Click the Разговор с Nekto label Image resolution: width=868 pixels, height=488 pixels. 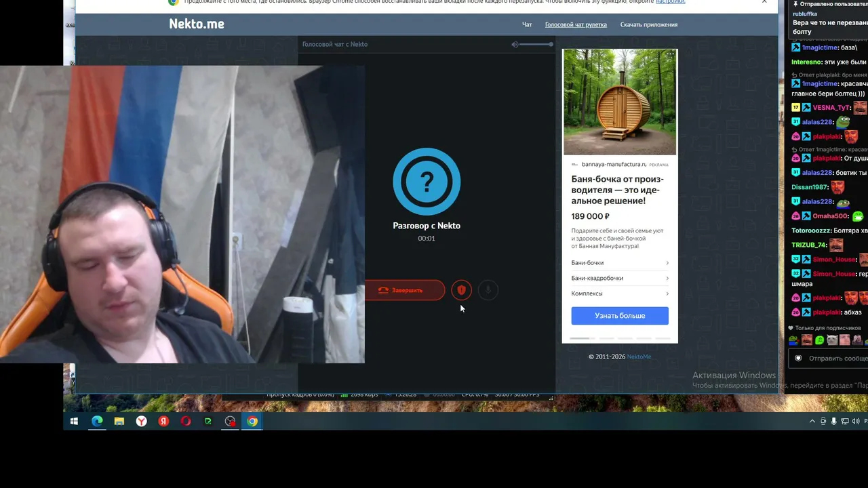click(427, 226)
